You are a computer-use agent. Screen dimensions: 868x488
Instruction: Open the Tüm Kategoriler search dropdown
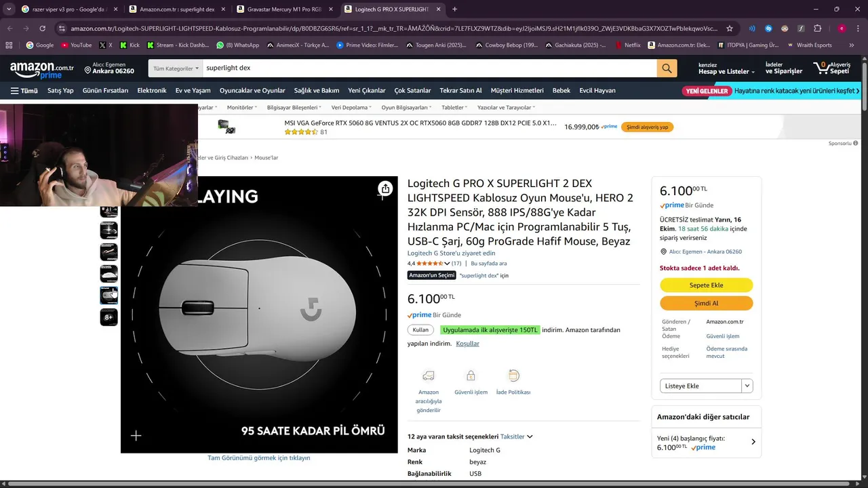[176, 68]
